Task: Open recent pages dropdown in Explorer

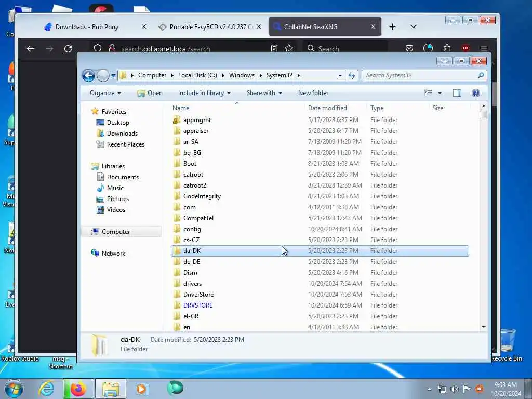Action: point(113,76)
